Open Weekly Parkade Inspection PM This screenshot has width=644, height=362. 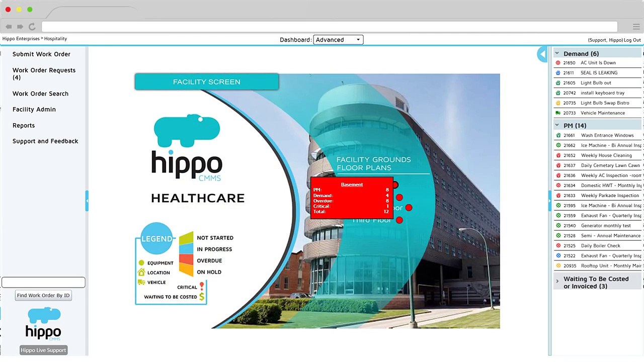[610, 196]
